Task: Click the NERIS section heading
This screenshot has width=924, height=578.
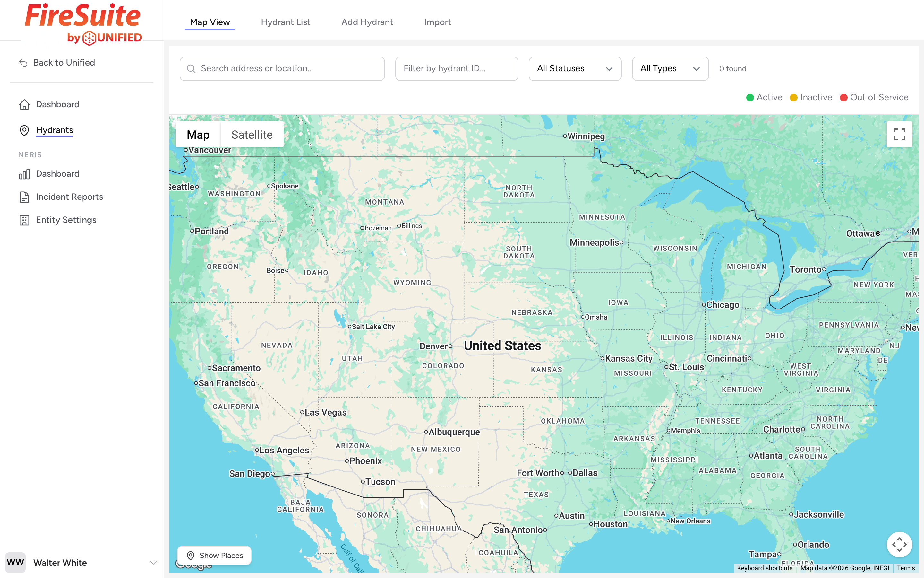Action: click(30, 155)
